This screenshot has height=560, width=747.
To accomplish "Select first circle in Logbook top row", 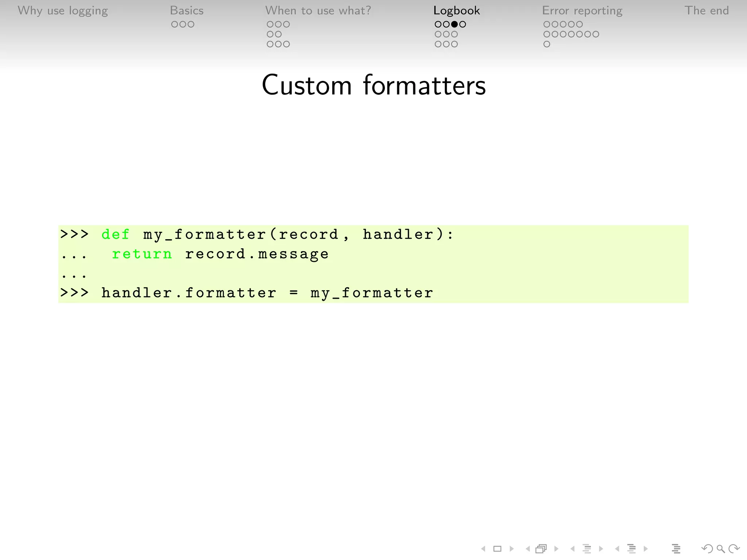I will tap(438, 24).
